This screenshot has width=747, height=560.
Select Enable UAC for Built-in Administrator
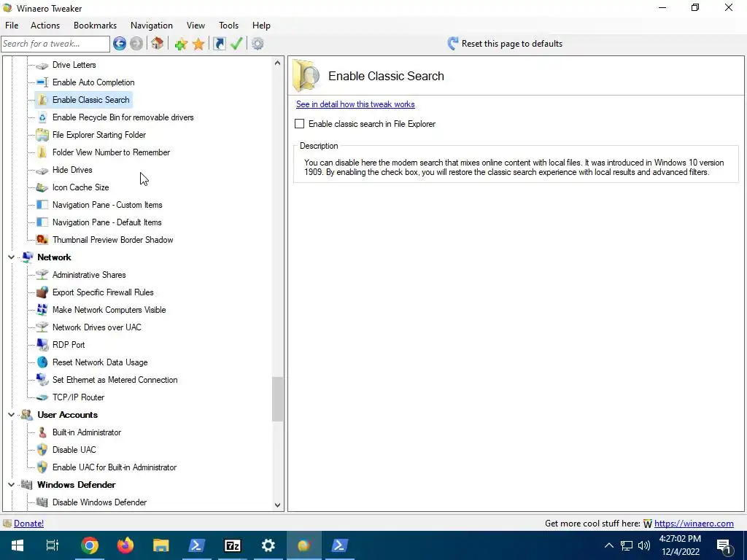pos(115,467)
